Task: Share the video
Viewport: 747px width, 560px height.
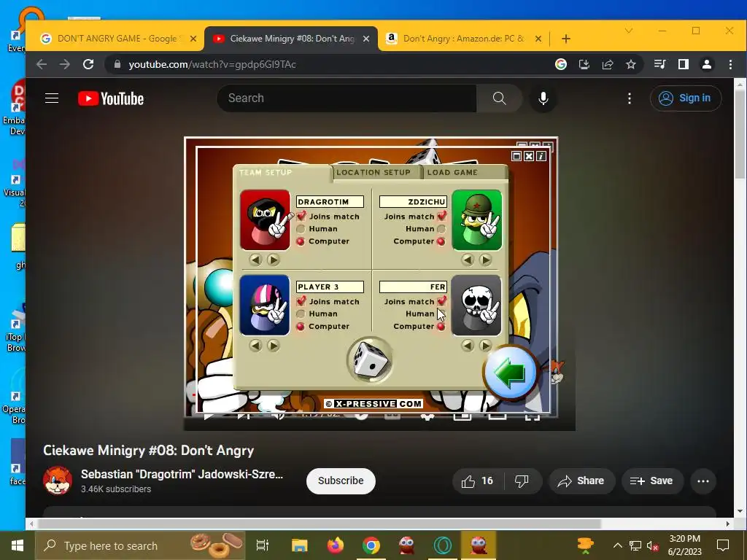Action: click(581, 481)
